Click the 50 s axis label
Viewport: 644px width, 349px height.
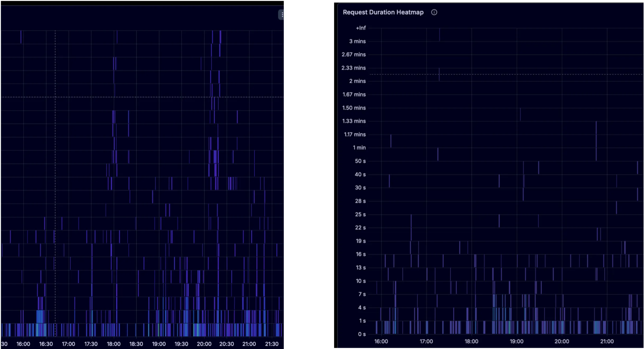point(360,161)
